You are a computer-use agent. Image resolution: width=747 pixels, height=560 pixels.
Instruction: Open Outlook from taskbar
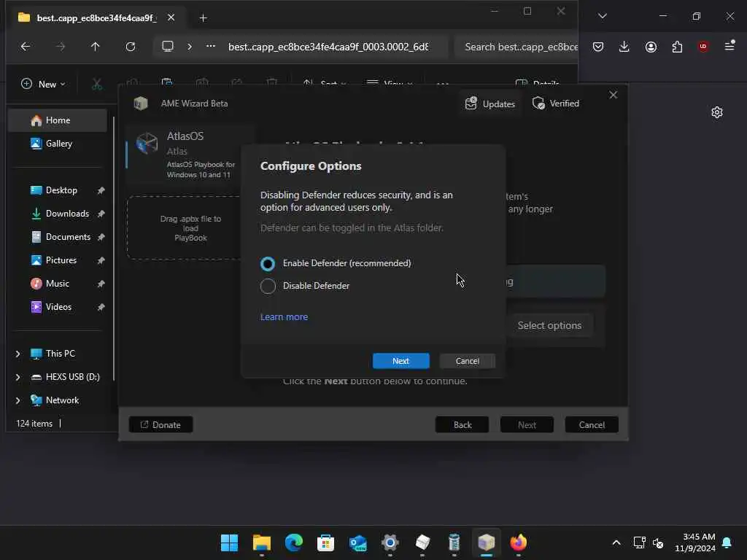[x=357, y=542]
